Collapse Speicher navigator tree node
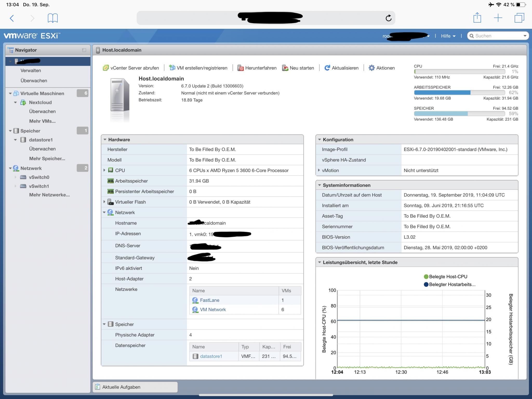532x399 pixels. tap(10, 131)
